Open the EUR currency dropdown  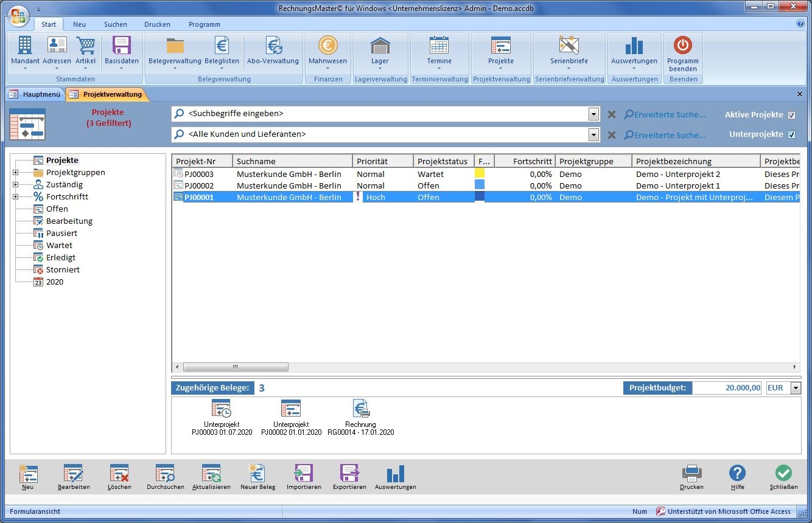point(796,388)
